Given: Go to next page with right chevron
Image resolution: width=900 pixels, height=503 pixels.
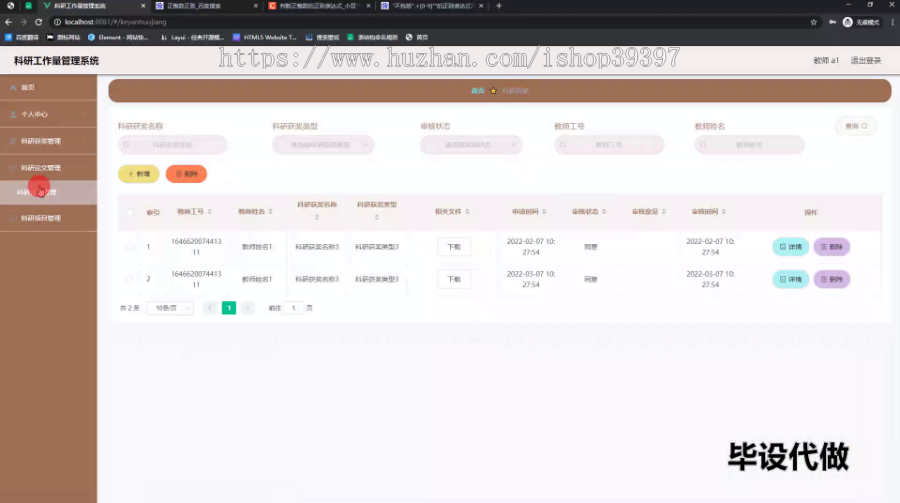Looking at the screenshot, I should [247, 308].
